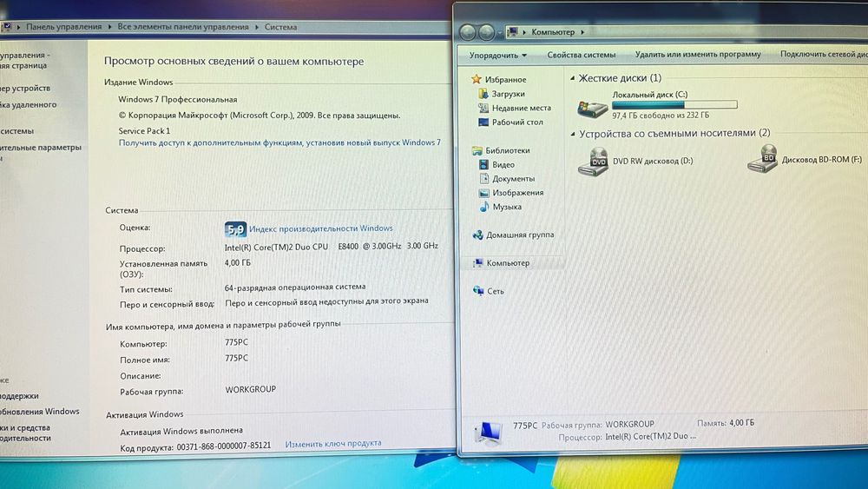Click Свойства системы in toolbar
Viewport: 868px width, 489px height.
pyautogui.click(x=582, y=54)
